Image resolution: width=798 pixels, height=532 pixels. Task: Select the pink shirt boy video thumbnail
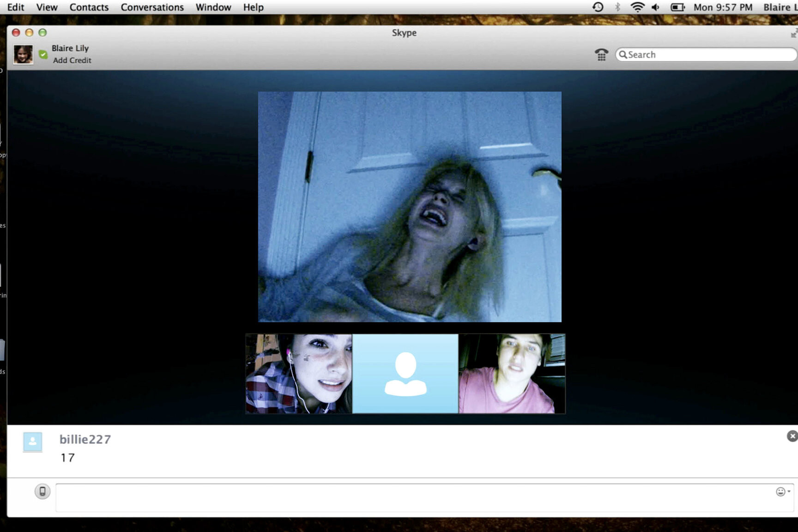(x=512, y=374)
